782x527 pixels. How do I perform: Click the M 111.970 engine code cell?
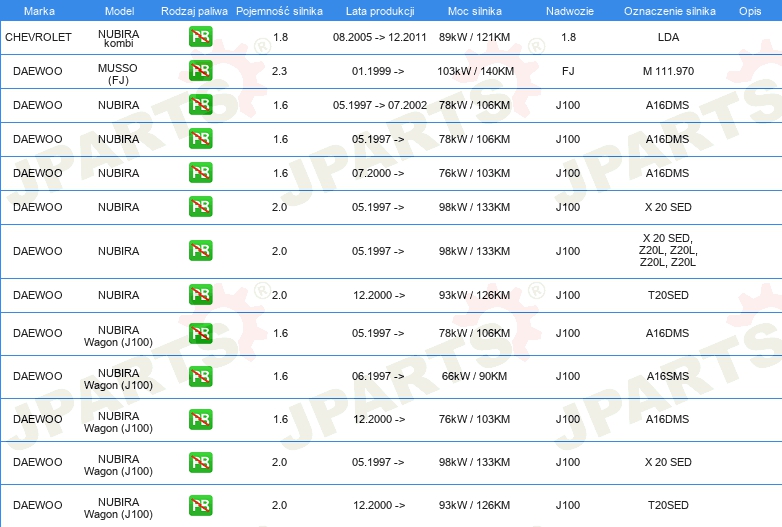pos(668,72)
